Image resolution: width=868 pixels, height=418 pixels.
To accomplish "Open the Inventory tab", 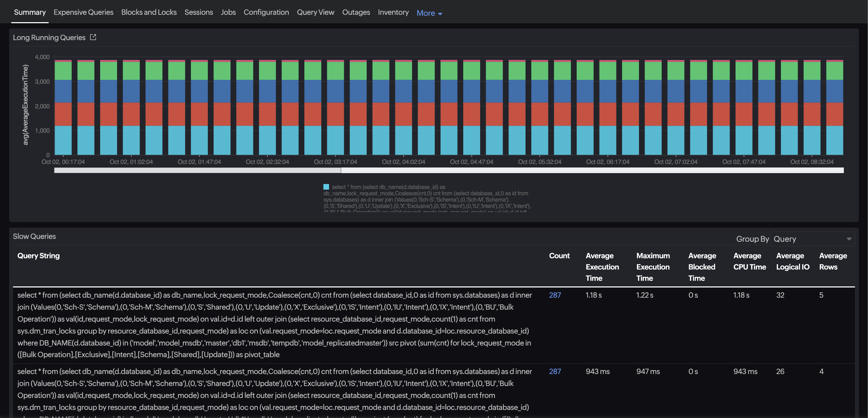I will (x=393, y=12).
